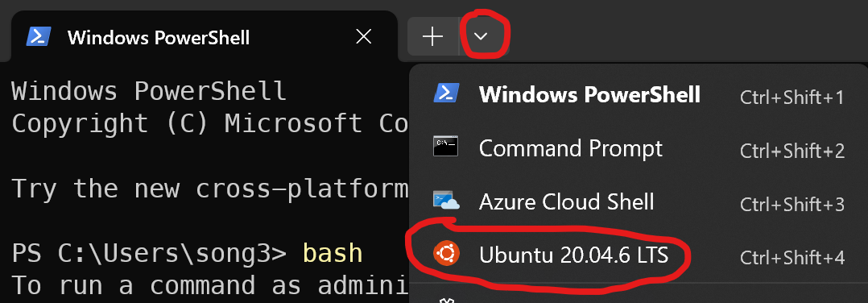This screenshot has width=868, height=303.
Task: Click the settings gear icon below Ubuntu
Action: (x=446, y=301)
